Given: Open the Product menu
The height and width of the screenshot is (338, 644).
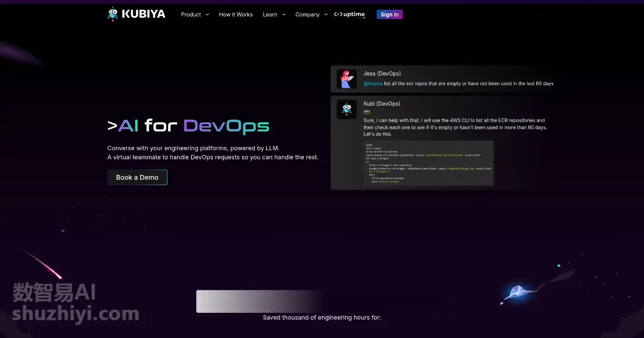Looking at the screenshot, I should point(191,14).
